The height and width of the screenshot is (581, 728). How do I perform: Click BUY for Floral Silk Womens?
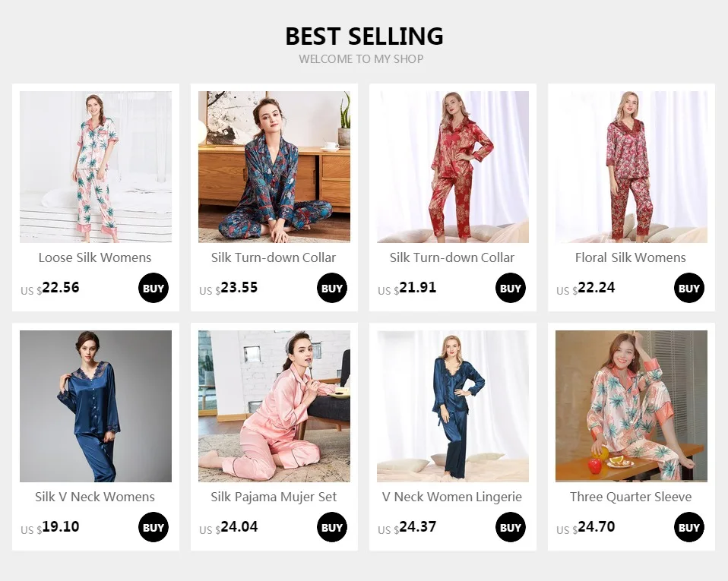point(689,288)
